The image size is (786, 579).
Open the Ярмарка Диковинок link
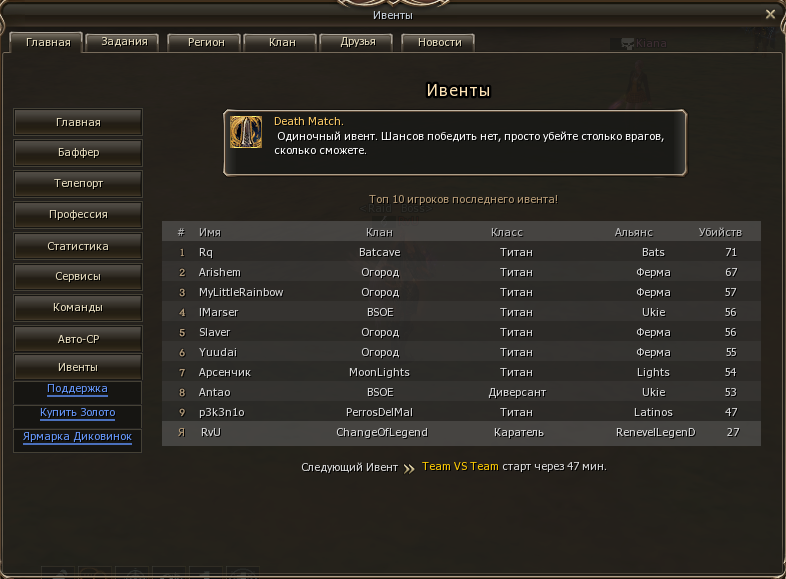[x=77, y=437]
